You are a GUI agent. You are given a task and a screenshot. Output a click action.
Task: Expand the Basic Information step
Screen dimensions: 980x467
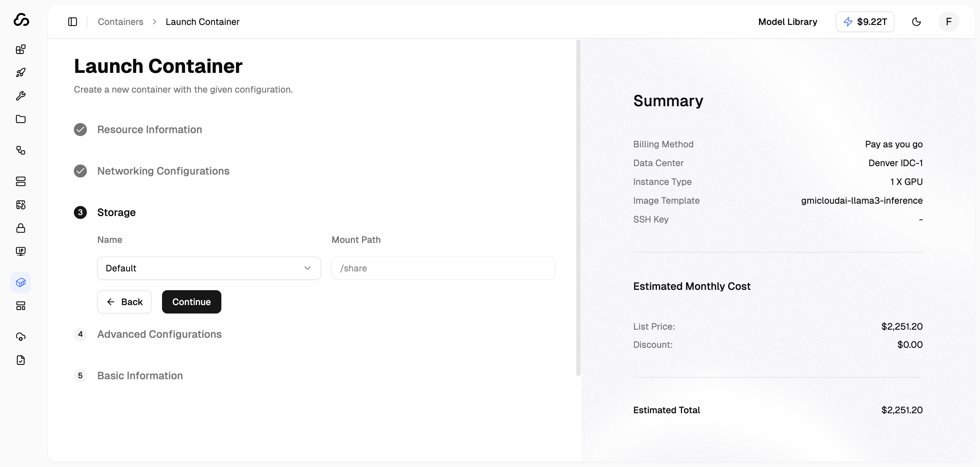pyautogui.click(x=140, y=376)
